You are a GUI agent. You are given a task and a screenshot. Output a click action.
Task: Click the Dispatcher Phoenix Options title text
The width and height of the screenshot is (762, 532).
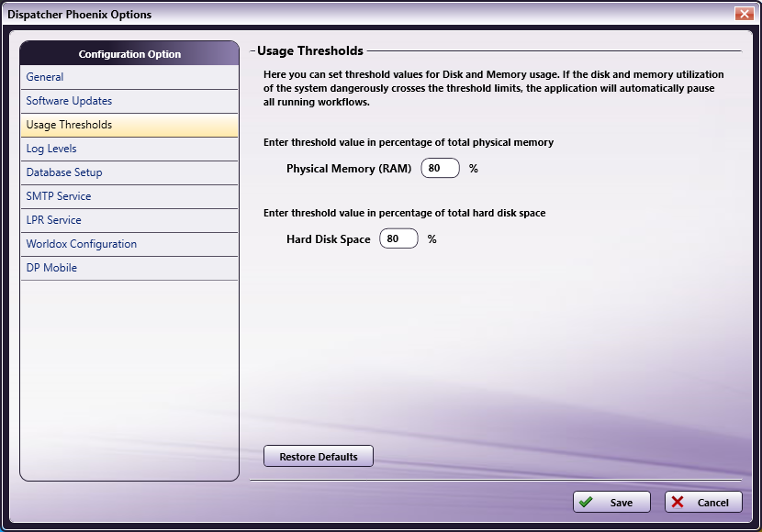coord(80,15)
